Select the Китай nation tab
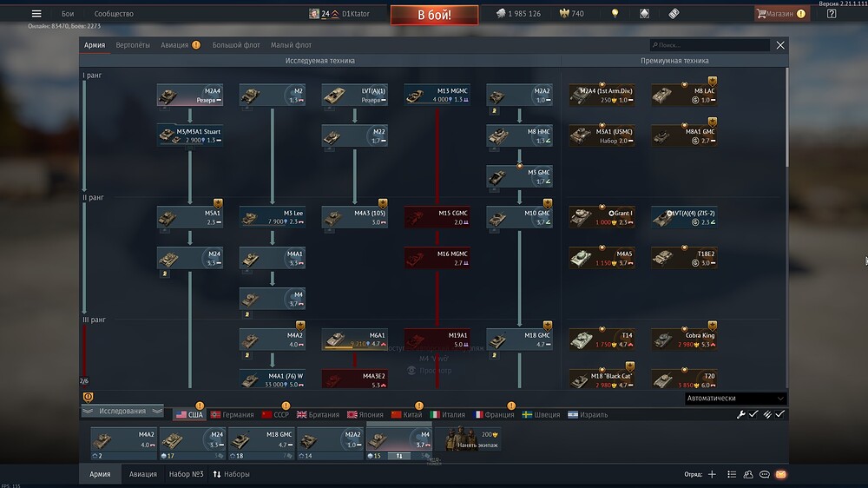The width and height of the screenshot is (868, 488). [406, 414]
